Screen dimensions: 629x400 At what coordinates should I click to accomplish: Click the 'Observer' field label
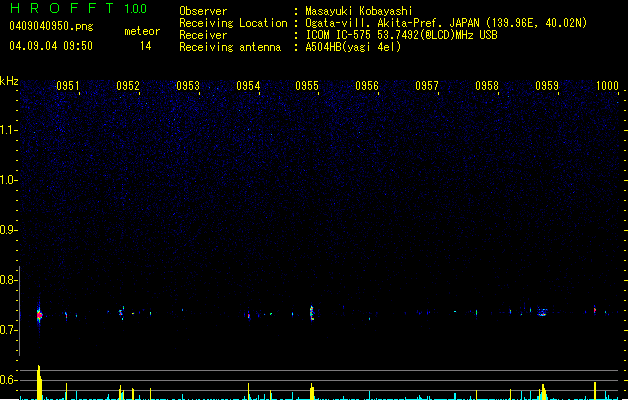(203, 11)
